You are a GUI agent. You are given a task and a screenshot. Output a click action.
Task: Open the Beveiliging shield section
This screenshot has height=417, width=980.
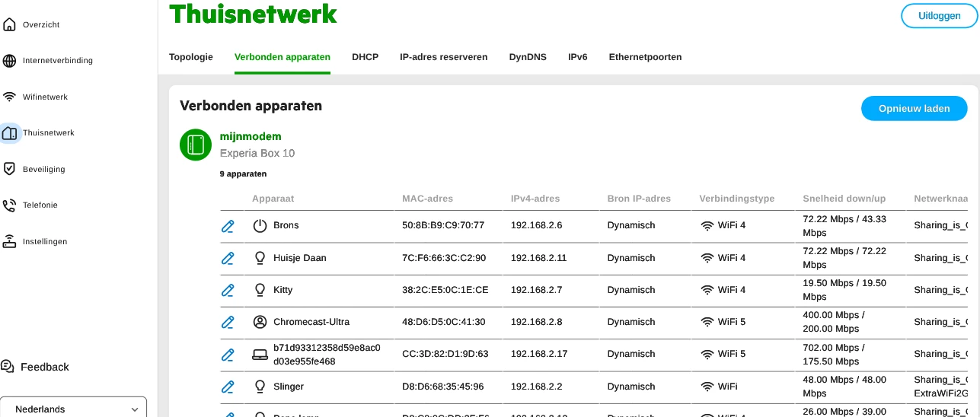[x=9, y=169]
